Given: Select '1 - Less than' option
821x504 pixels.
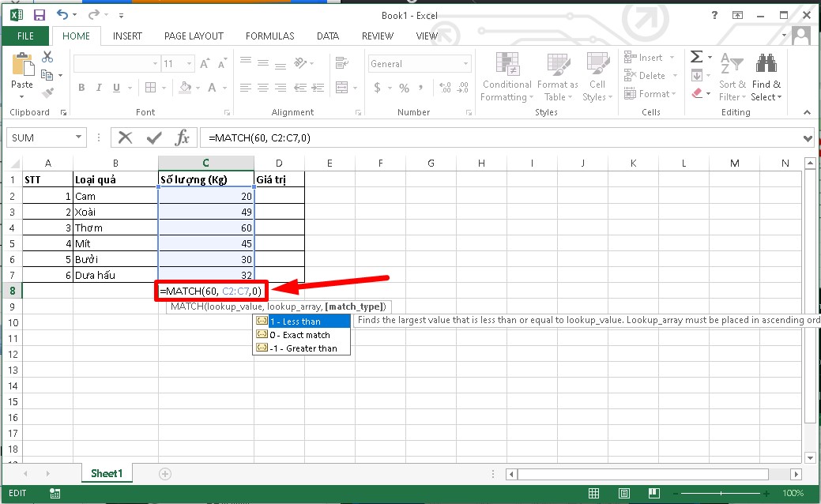Looking at the screenshot, I should click(302, 322).
